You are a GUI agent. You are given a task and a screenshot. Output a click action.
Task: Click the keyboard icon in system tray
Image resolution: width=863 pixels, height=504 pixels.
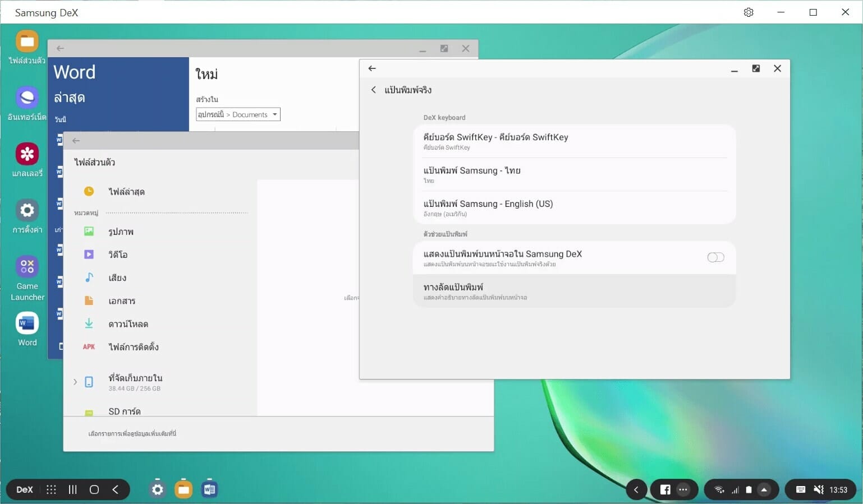click(x=801, y=489)
